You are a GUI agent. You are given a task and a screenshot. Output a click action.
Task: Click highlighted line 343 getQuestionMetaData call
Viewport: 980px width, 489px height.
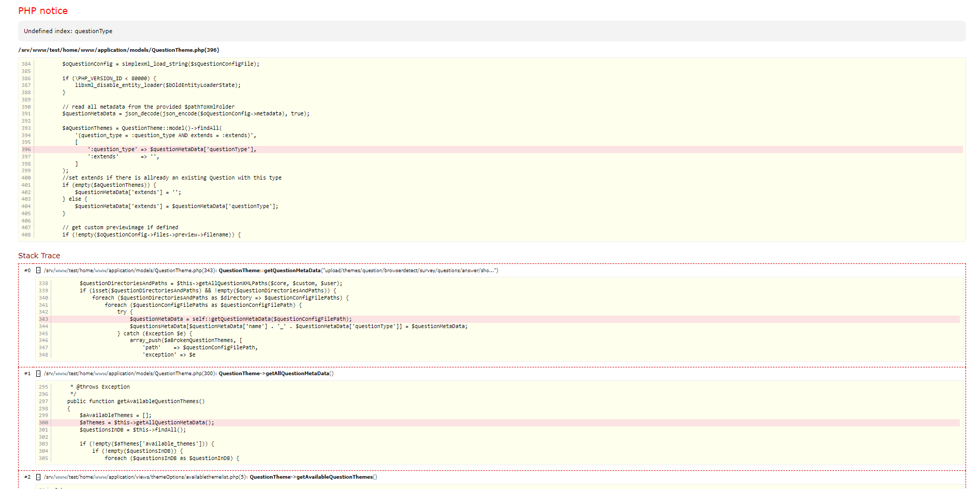241,319
